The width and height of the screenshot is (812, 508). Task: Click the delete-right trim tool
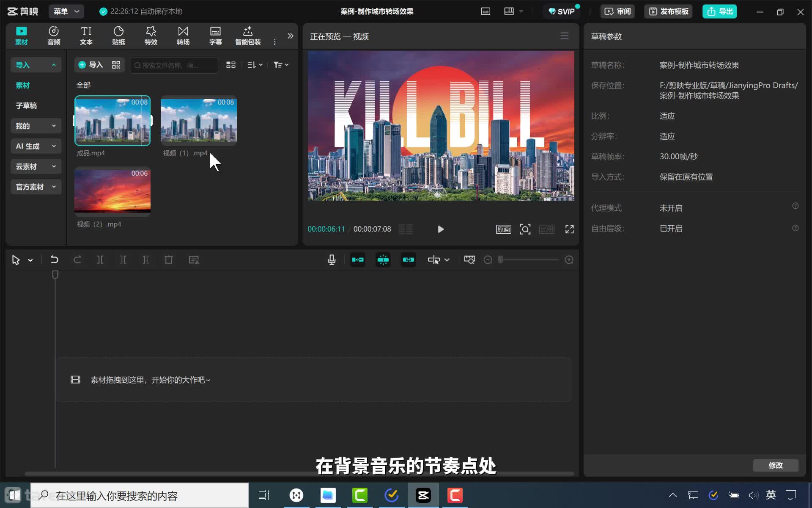click(x=145, y=260)
